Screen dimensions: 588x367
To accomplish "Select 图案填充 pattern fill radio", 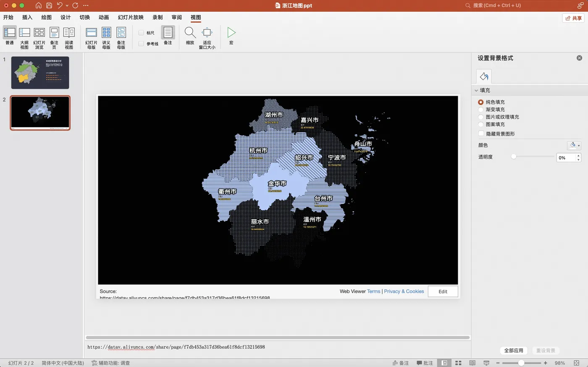I will [481, 124].
